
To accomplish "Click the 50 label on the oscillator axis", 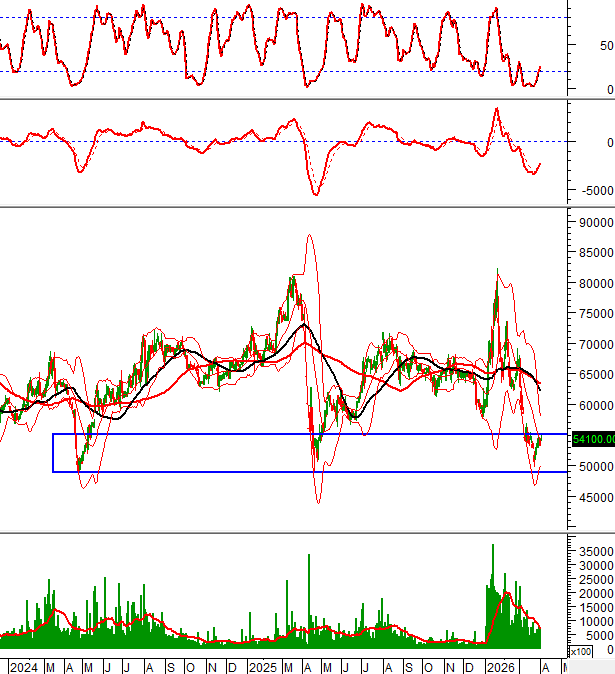I will point(606,46).
